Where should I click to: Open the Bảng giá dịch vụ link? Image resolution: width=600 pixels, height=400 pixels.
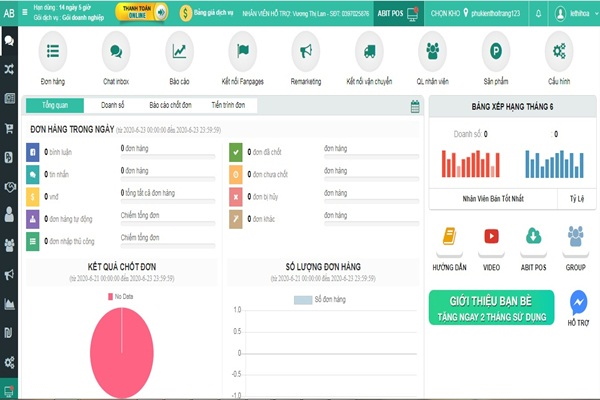click(x=213, y=13)
